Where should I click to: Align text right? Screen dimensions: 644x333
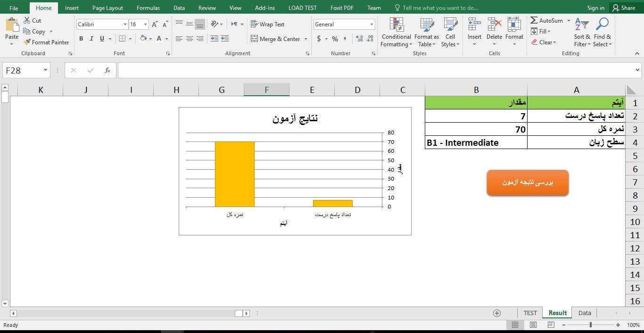[200, 39]
